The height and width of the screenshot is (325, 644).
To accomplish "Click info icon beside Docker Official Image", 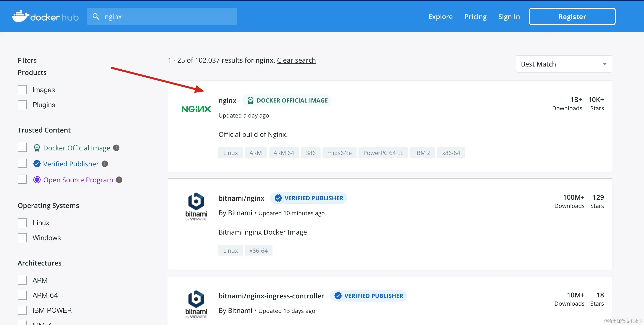I will click(116, 148).
